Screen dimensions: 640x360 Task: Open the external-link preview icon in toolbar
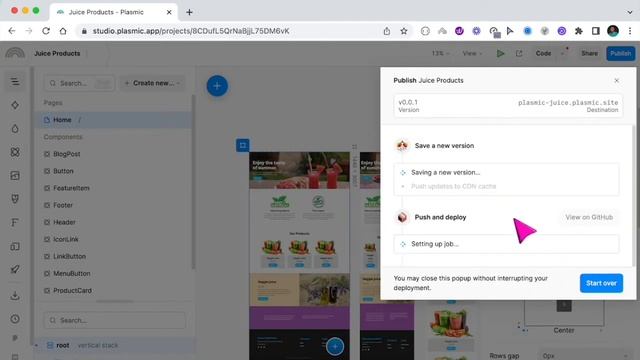(x=519, y=53)
